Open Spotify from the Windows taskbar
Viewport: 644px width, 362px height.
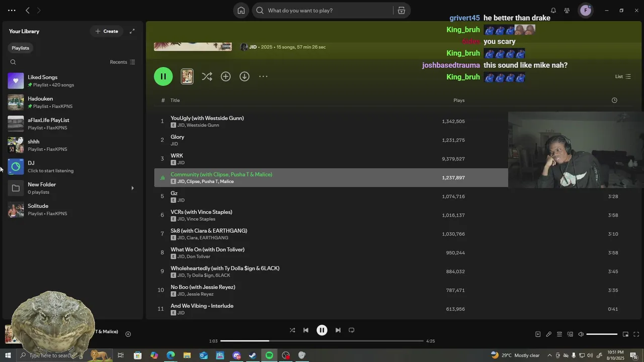270,355
